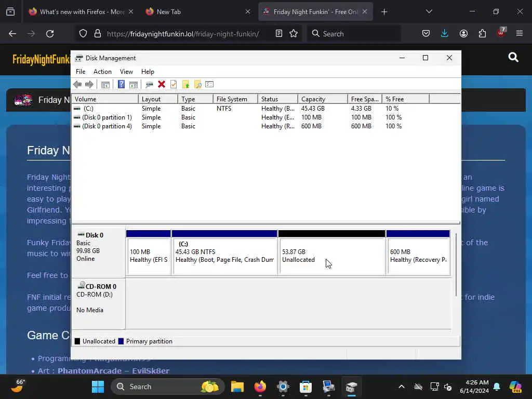Click the CD-ROM 0 label panel
The height and width of the screenshot is (399, 532).
(98, 303)
